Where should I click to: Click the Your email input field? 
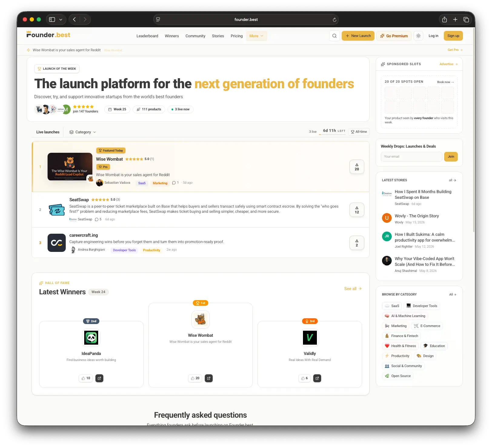[x=411, y=157]
